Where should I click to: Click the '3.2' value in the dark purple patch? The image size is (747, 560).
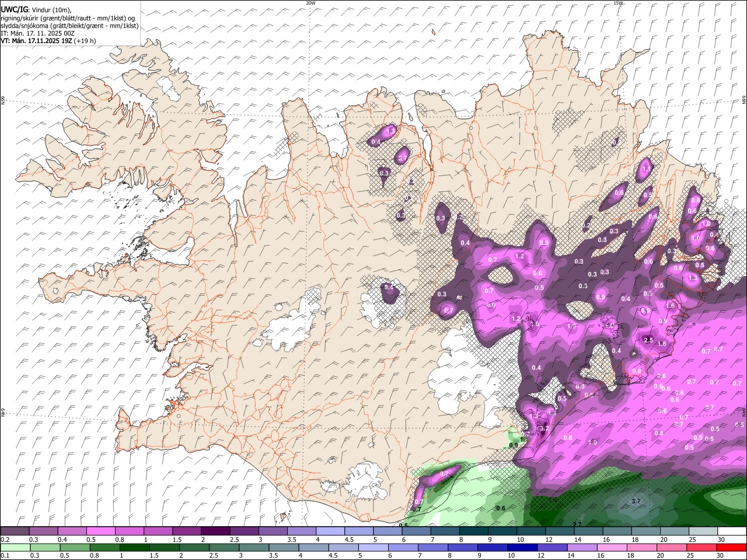tap(545, 428)
